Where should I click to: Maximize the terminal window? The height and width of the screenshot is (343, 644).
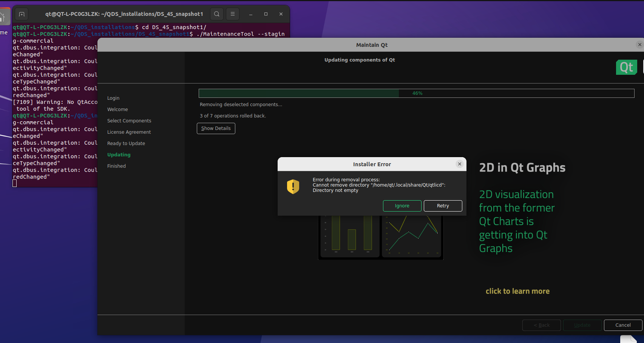(x=266, y=14)
